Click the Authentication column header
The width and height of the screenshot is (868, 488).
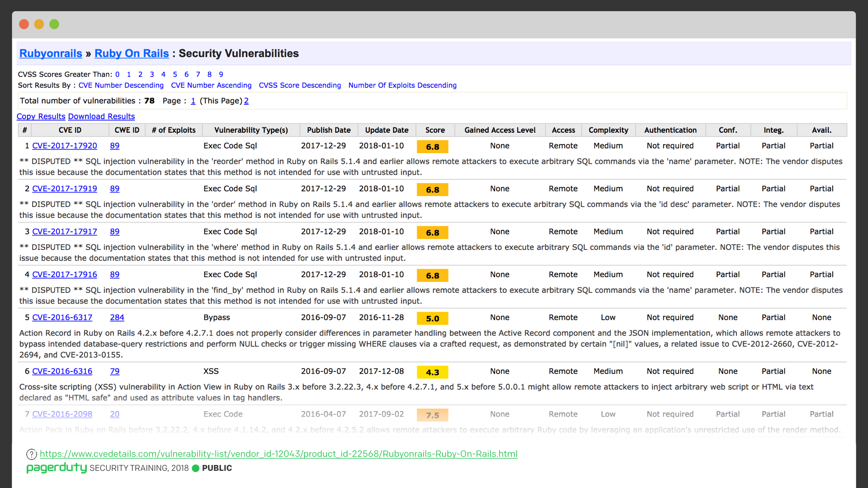point(670,130)
